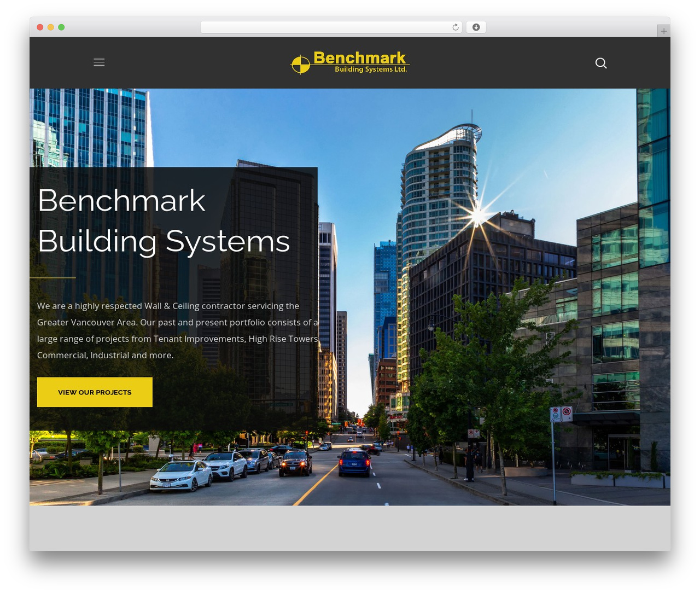The height and width of the screenshot is (593, 700).
Task: Click the browser download arrow icon
Action: pos(476,27)
